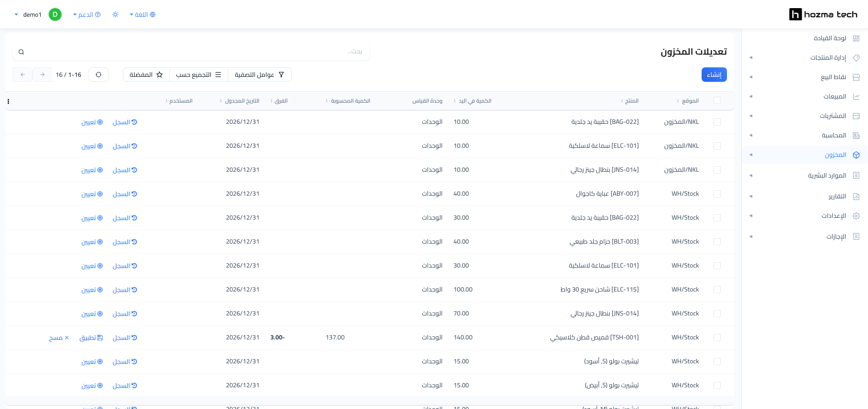Screen dimensions: 868x409
Task: Check the [BLT-003] row checkbox
Action: coord(717,242)
